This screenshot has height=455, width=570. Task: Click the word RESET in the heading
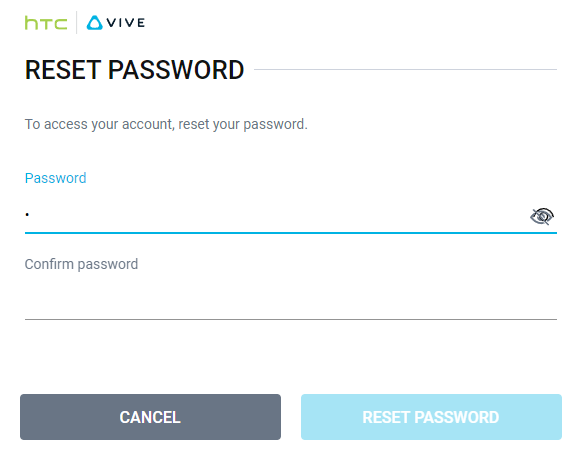tap(63, 70)
